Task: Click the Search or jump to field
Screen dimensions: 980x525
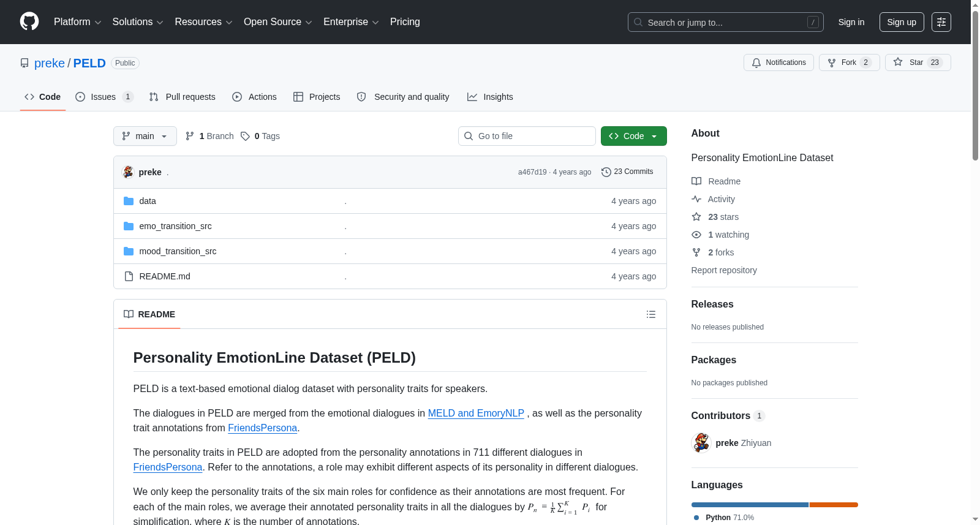Action: 726,22
